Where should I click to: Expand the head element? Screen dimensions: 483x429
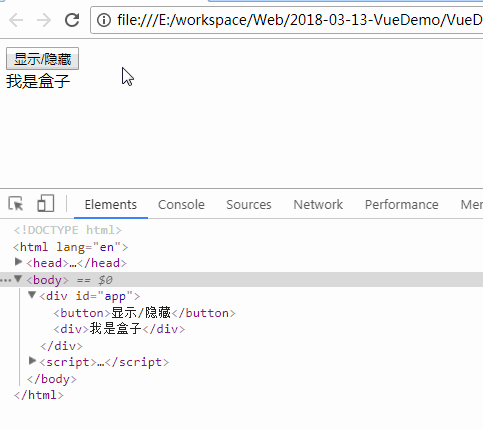19,262
